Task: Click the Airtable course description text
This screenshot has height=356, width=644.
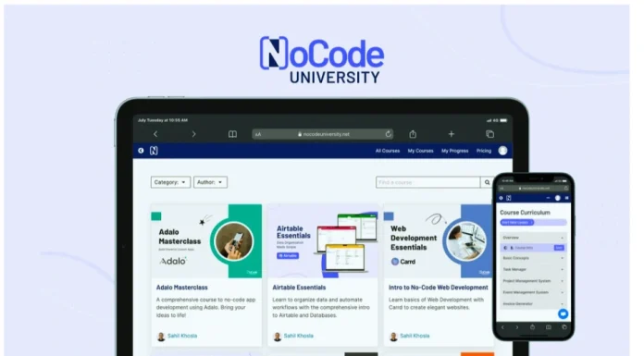Action: (x=321, y=308)
